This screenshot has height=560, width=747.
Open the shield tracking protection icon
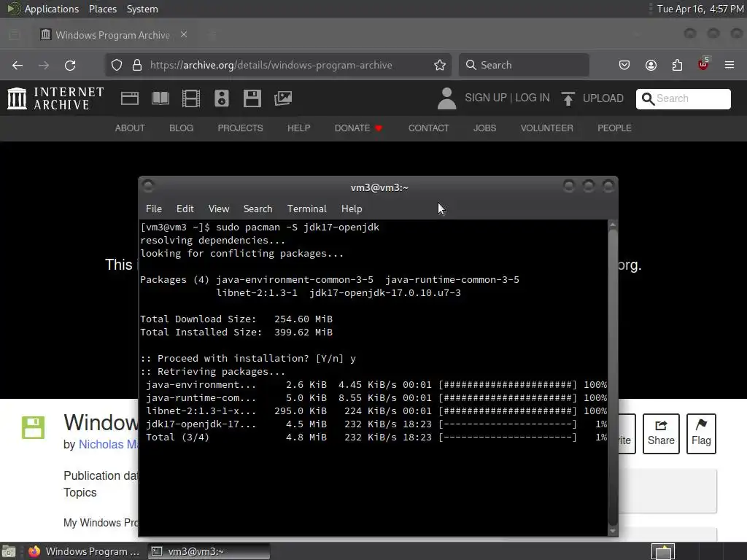pyautogui.click(x=117, y=65)
